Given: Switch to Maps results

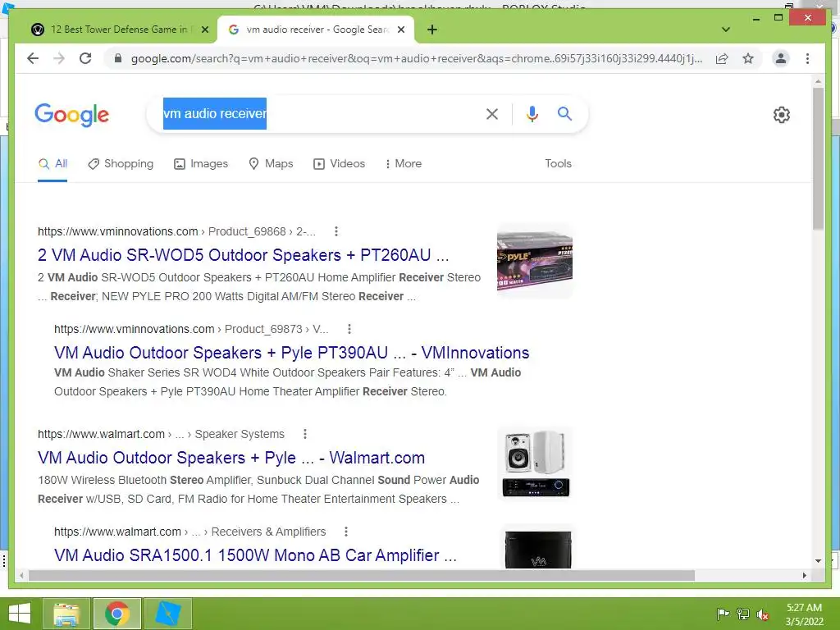Looking at the screenshot, I should (271, 163).
